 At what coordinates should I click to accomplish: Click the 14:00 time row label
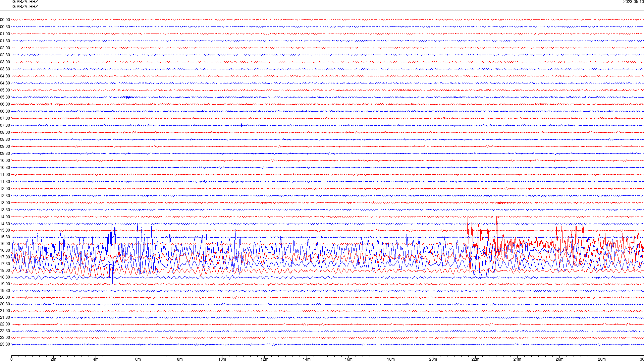tap(5, 217)
